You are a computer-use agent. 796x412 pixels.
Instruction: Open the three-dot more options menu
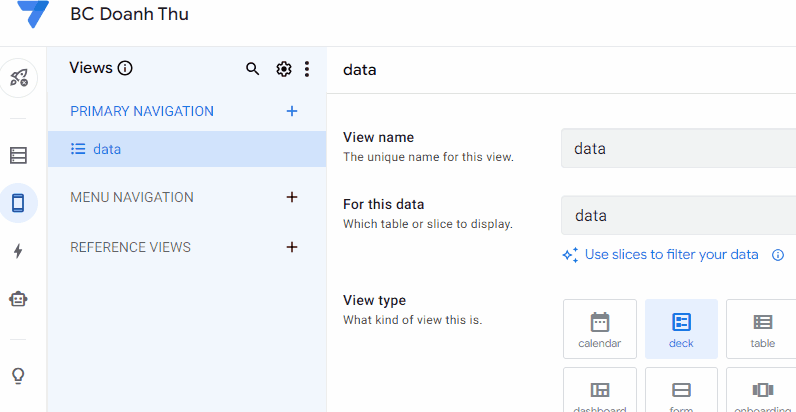[x=307, y=69]
